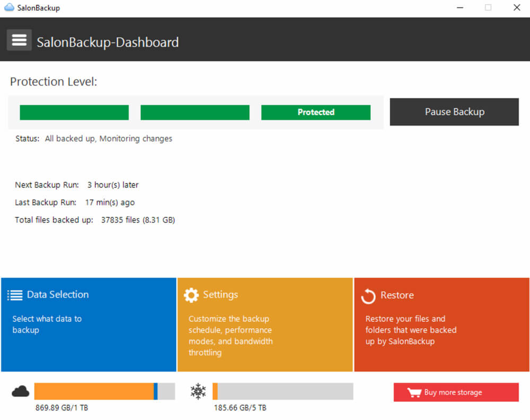Click the SalonBackup cloud logo in title bar
This screenshot has width=530, height=420.
pyautogui.click(x=9, y=7)
